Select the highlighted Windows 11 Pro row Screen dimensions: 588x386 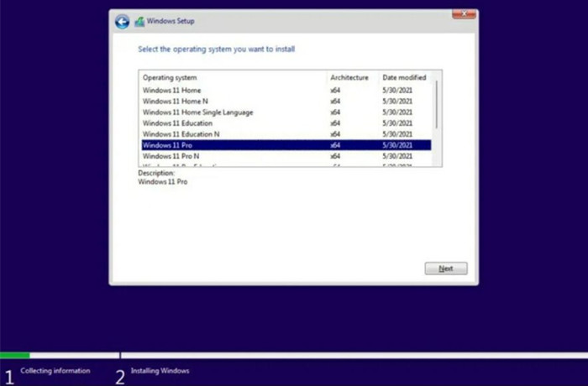286,145
